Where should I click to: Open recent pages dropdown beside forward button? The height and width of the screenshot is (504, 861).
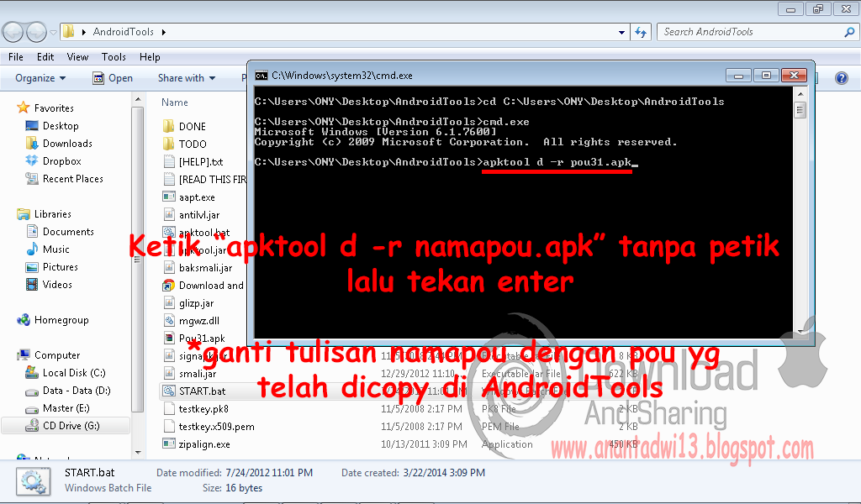point(53,33)
